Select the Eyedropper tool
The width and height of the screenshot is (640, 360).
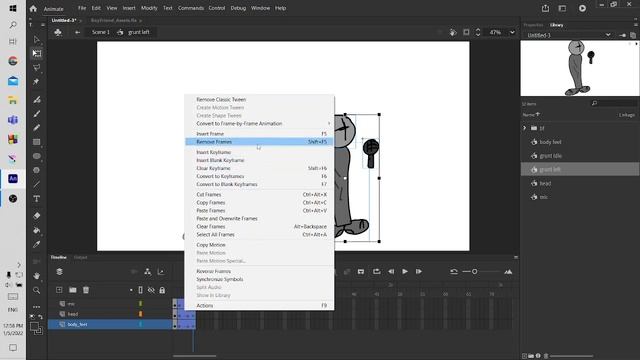[x=36, y=244]
